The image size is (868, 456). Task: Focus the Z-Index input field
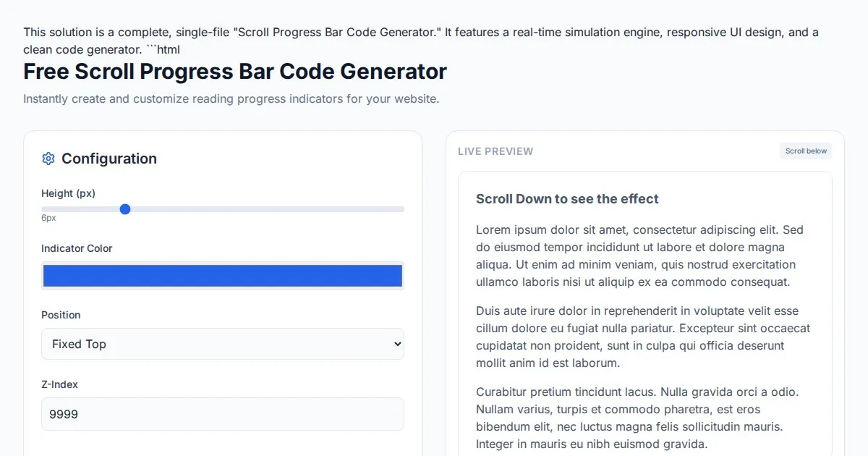[223, 414]
